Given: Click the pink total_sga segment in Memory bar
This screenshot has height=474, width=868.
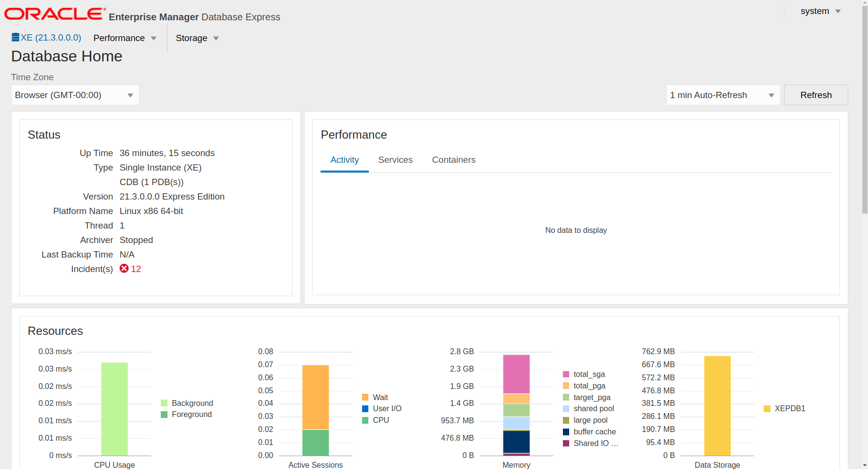Looking at the screenshot, I should 516,374.
